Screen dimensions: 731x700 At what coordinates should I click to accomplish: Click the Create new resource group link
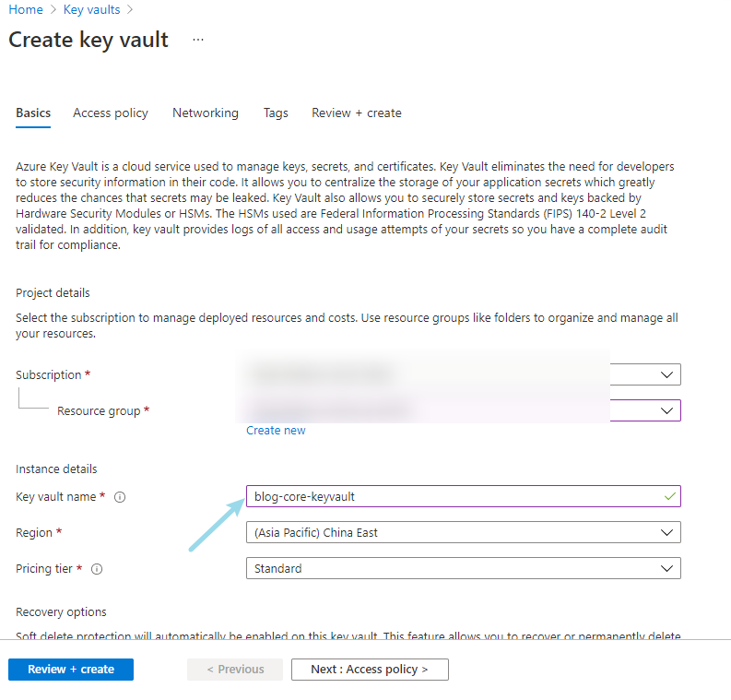click(x=276, y=431)
